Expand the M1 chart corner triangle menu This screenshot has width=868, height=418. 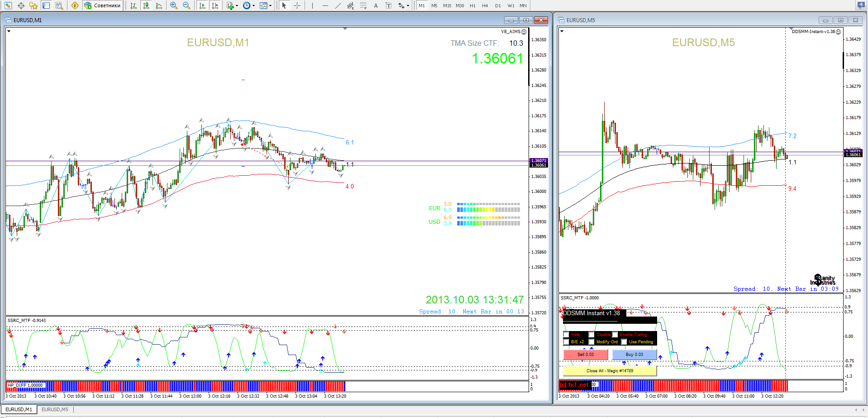9,31
